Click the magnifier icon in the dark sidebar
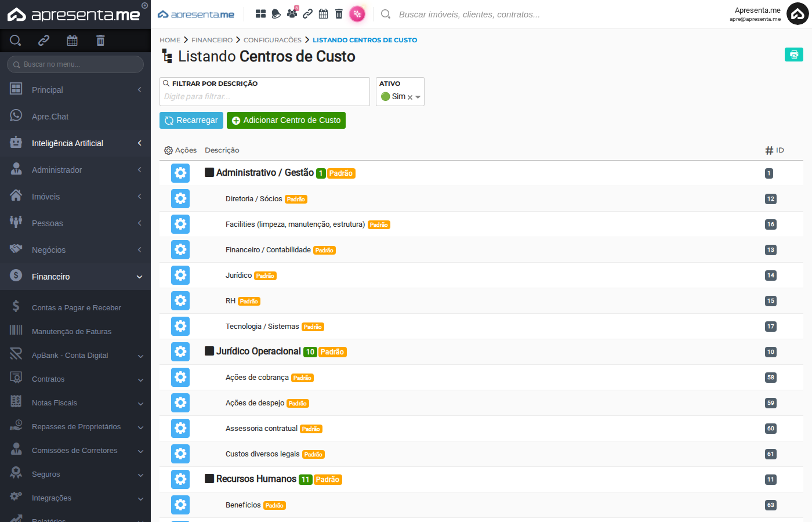The image size is (812, 522). [x=16, y=40]
